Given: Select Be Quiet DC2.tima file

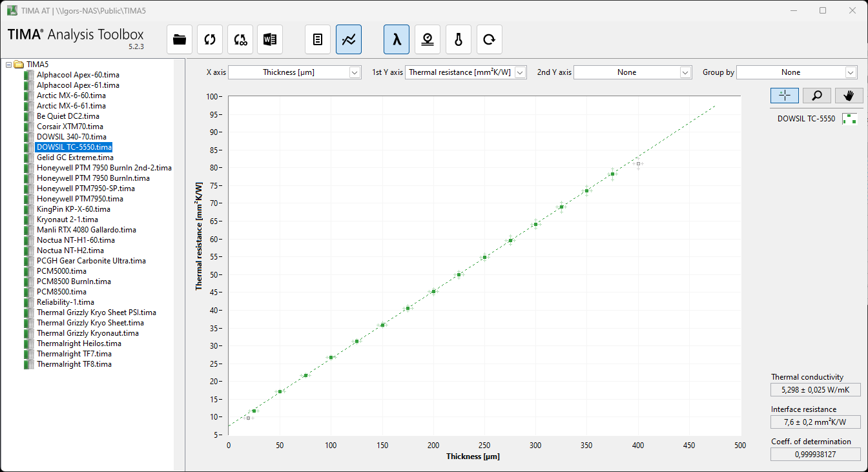Looking at the screenshot, I should 68,116.
